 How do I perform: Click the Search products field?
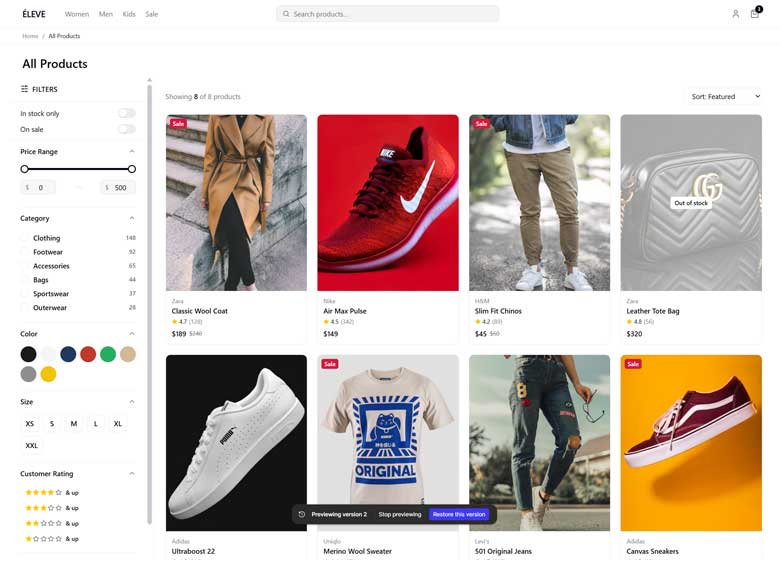tap(388, 14)
